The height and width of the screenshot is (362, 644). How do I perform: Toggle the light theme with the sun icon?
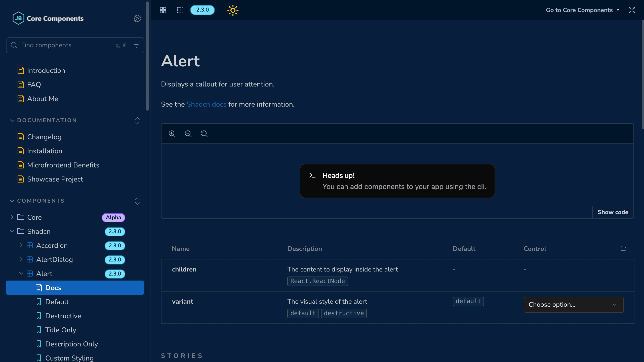232,10
